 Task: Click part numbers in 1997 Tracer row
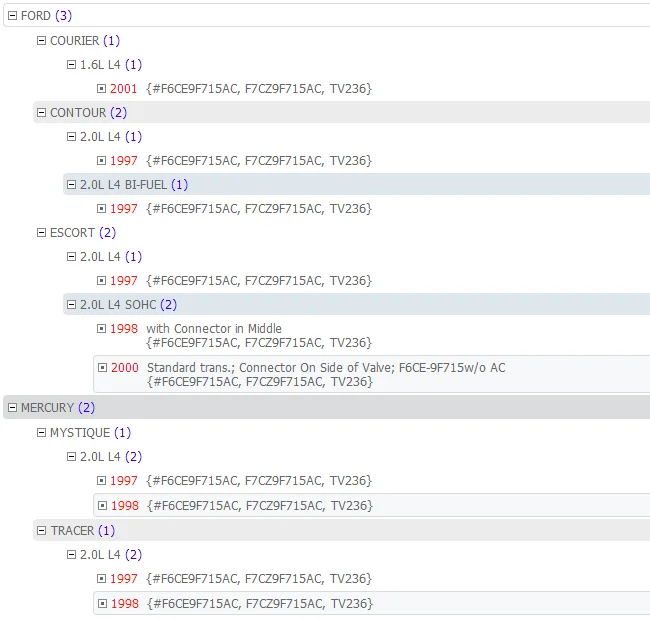259,579
